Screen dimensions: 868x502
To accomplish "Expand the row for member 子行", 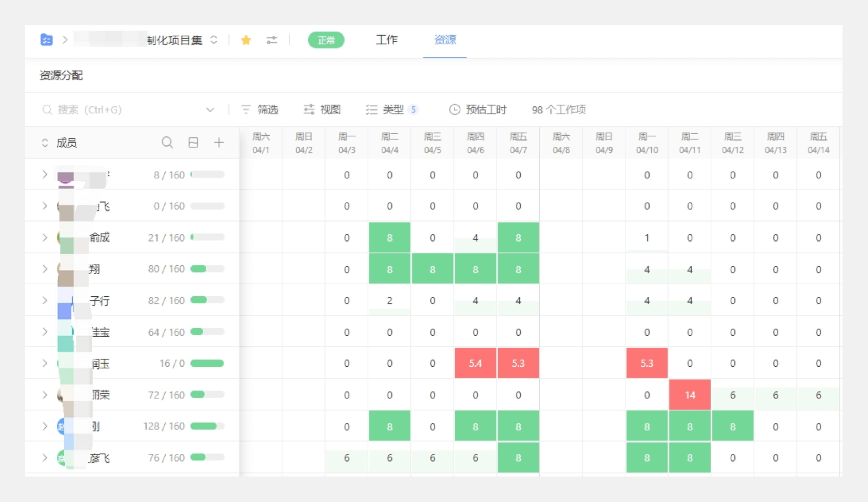I will click(x=45, y=300).
